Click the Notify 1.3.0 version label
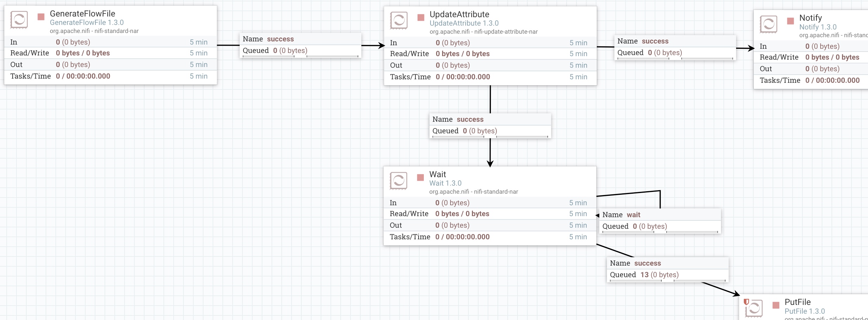Image resolution: width=868 pixels, height=320 pixels. 818,27
